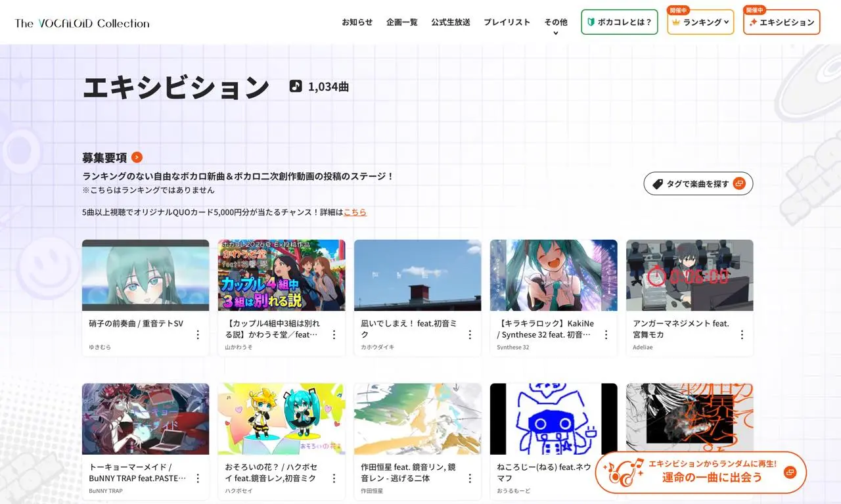Open more options for トーキョーマーメイド

coord(198,478)
